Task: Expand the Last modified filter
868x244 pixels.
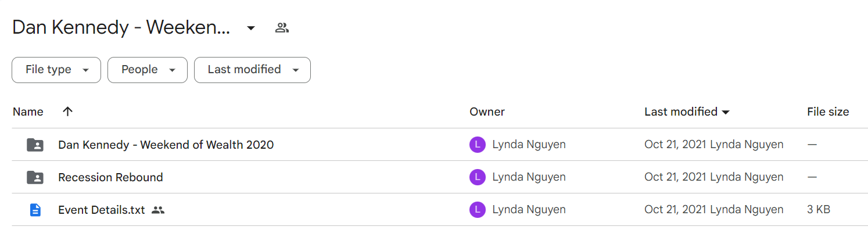Action: [x=252, y=70]
